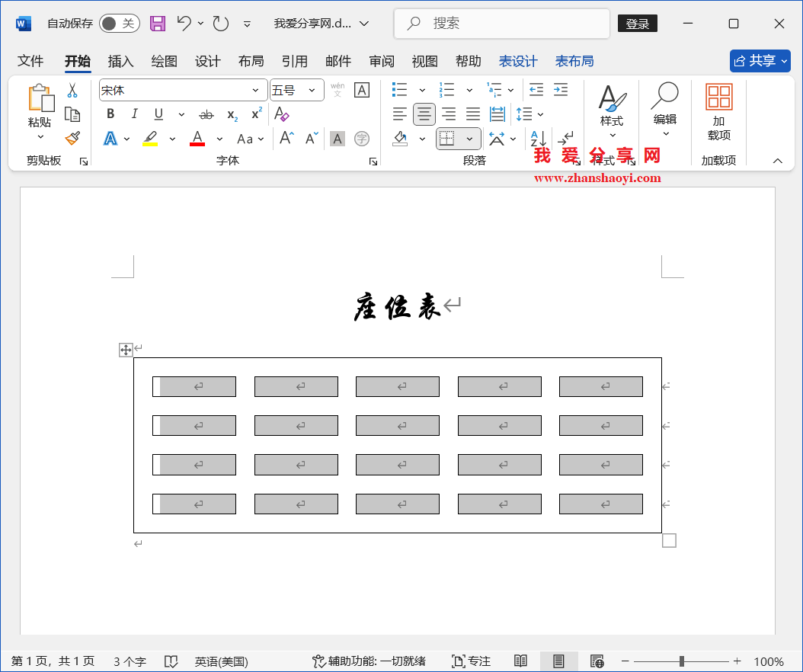Insert enclosed character symbol

362,139
